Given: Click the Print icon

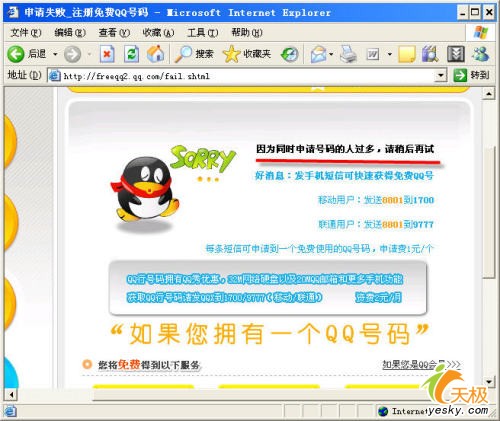Looking at the screenshot, I should 348,54.
